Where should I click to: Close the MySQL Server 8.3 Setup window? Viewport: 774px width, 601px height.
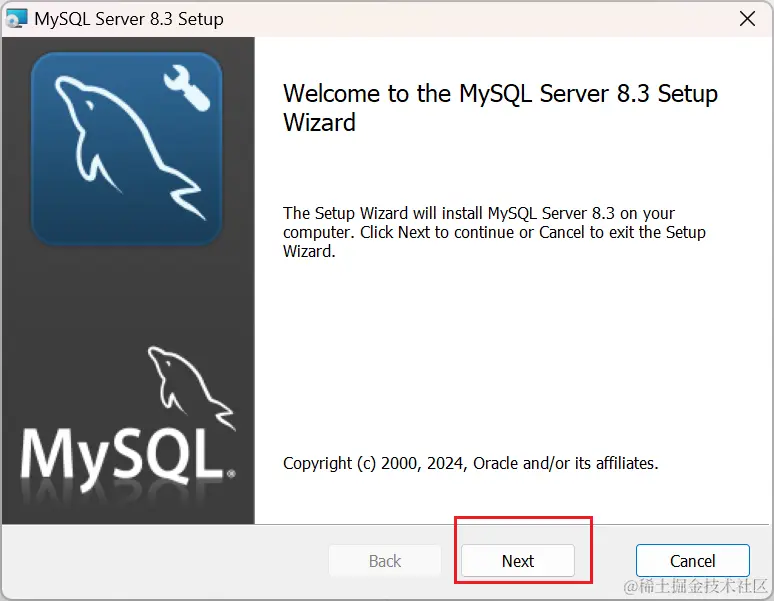click(747, 19)
